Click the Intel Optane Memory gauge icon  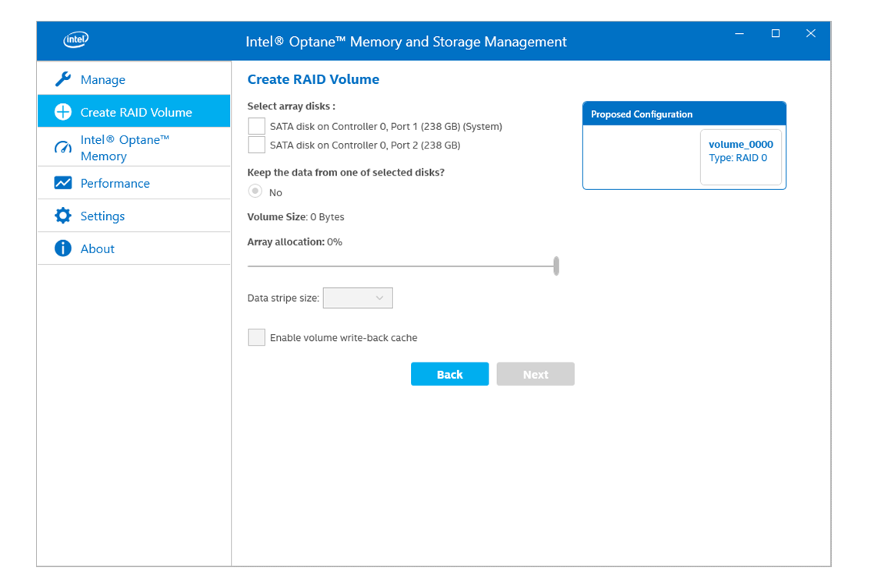coord(63,148)
